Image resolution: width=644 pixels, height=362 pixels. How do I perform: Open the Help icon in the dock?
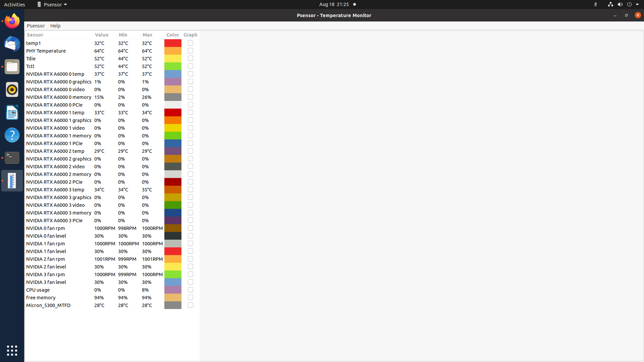point(12,135)
